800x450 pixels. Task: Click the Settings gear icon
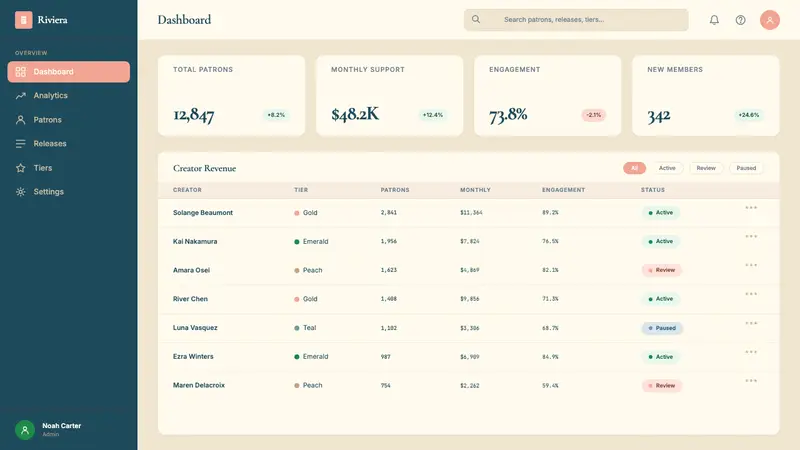click(20, 192)
